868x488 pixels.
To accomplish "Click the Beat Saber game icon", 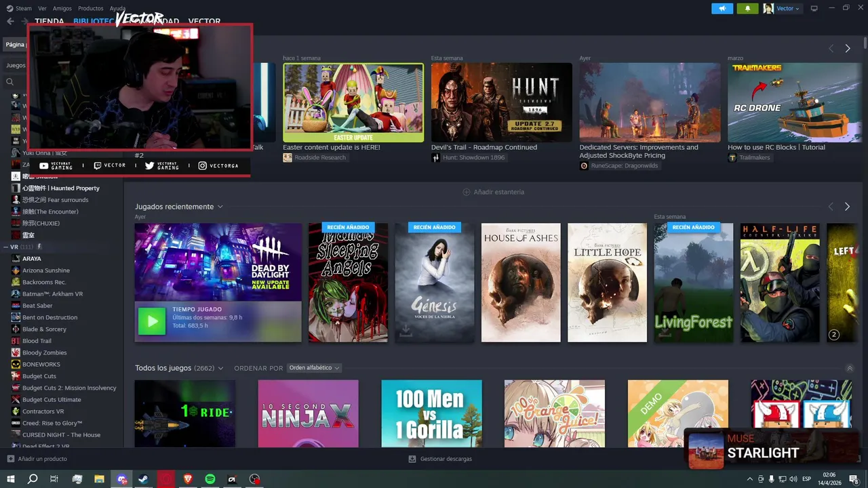I will [x=16, y=306].
